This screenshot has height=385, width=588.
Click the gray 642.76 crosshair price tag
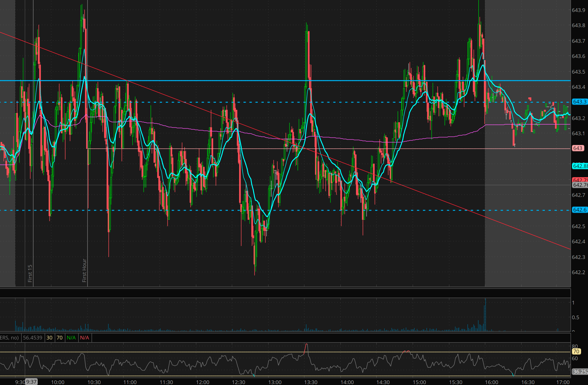580,185
